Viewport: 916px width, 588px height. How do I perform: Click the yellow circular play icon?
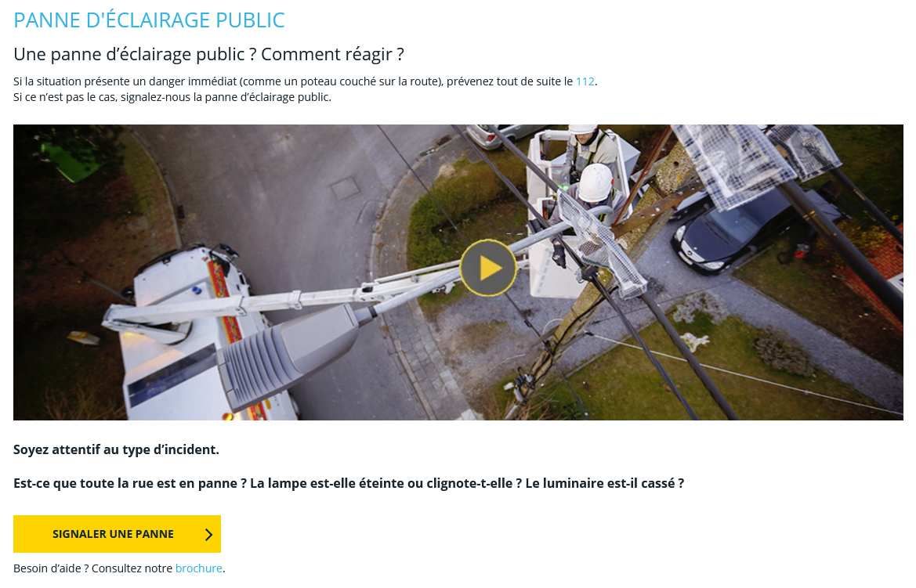(488, 268)
